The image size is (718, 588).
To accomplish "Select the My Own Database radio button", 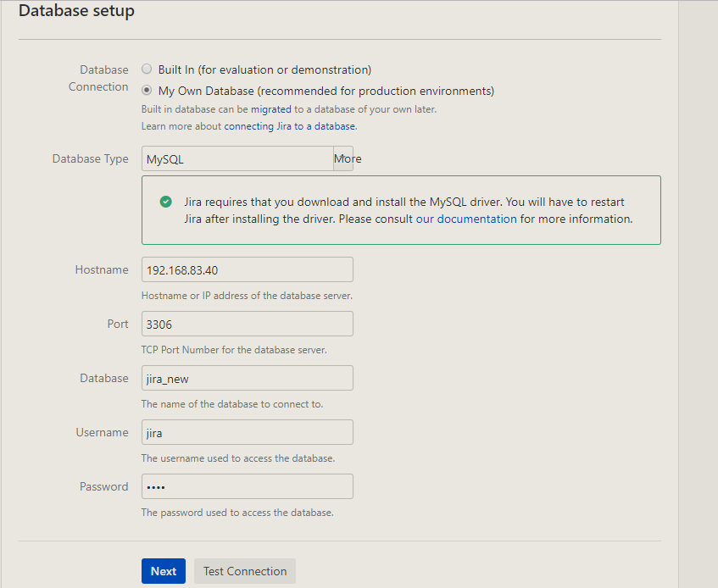I will click(x=147, y=90).
